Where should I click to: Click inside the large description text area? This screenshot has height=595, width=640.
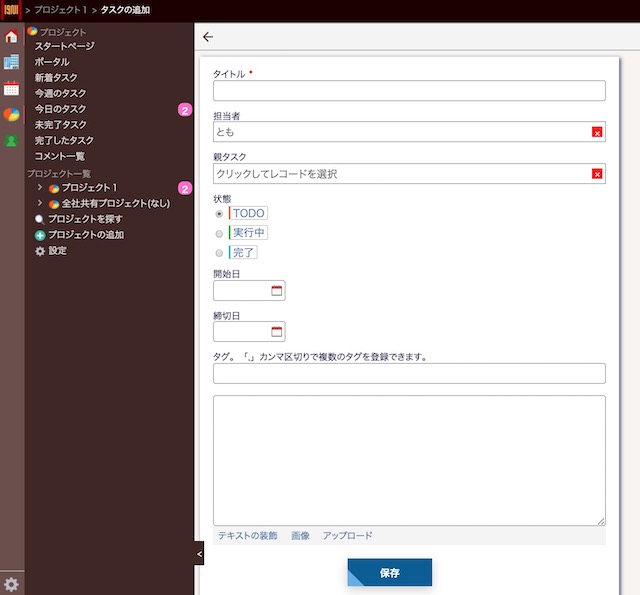coord(409,460)
